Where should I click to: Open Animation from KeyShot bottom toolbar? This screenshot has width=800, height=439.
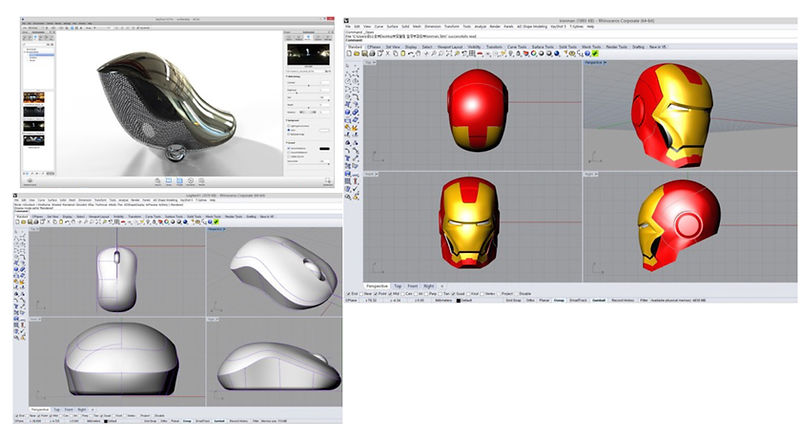(x=190, y=182)
